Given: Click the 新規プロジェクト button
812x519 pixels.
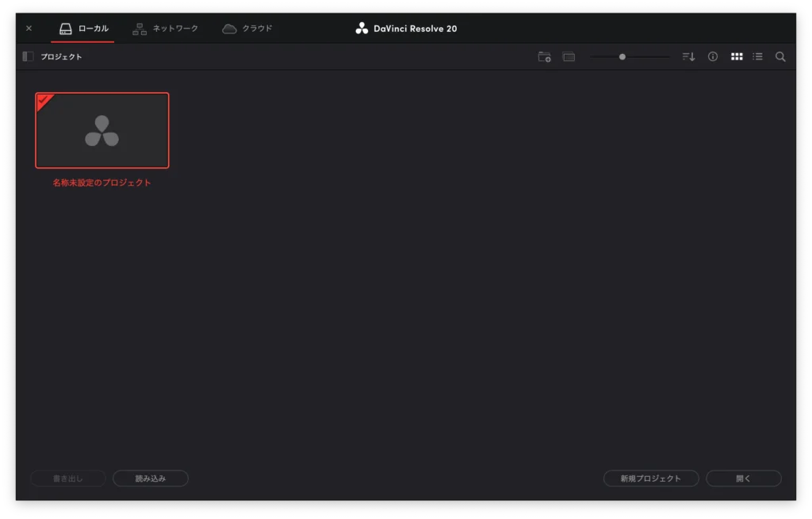Looking at the screenshot, I should point(650,478).
